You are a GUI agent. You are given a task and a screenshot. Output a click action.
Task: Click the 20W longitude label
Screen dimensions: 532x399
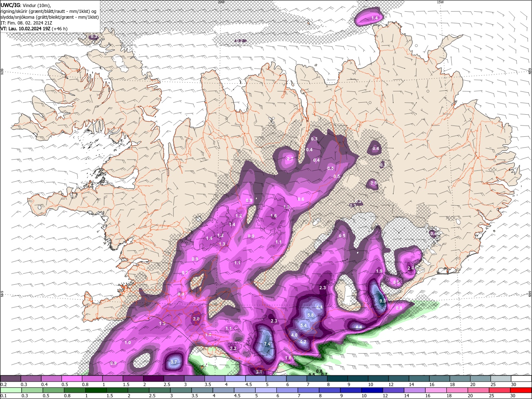[x=221, y=2]
